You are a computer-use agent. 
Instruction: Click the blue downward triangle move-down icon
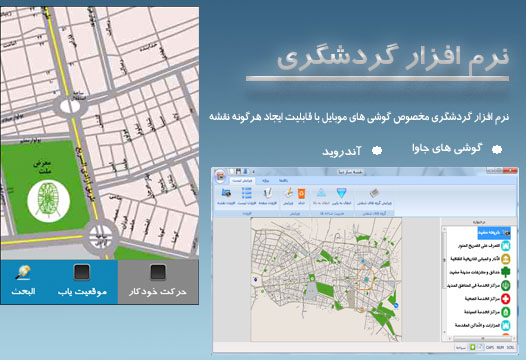341,193
